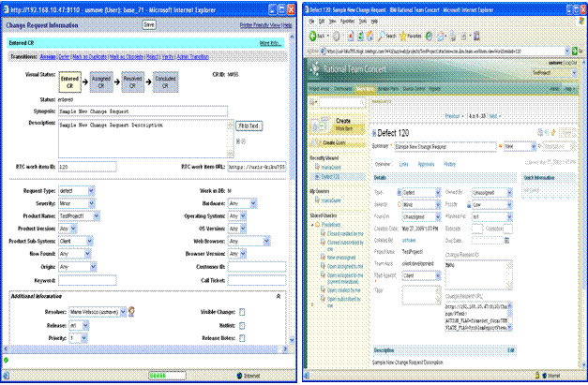588x385 pixels.
Task: Click the Create Work Item button
Action: [338, 126]
